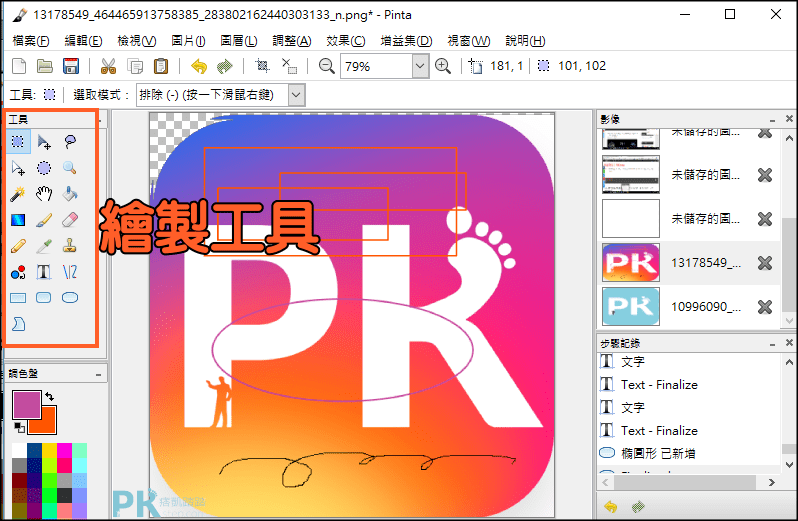Select the Eraser tool
The height and width of the screenshot is (521, 798).
pos(70,219)
